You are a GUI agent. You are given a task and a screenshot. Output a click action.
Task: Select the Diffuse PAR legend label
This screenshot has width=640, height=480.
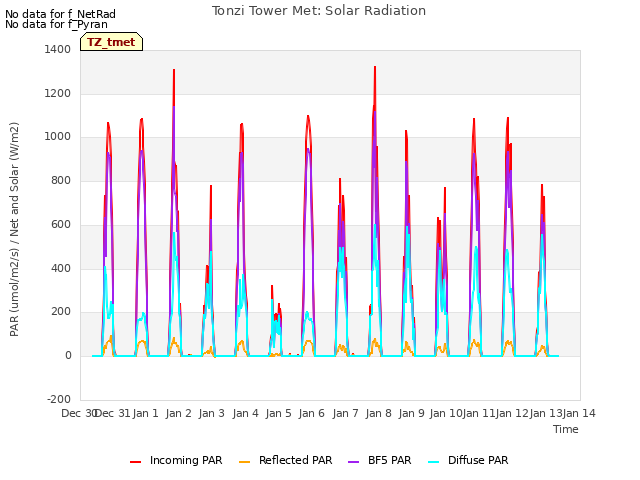click(478, 460)
